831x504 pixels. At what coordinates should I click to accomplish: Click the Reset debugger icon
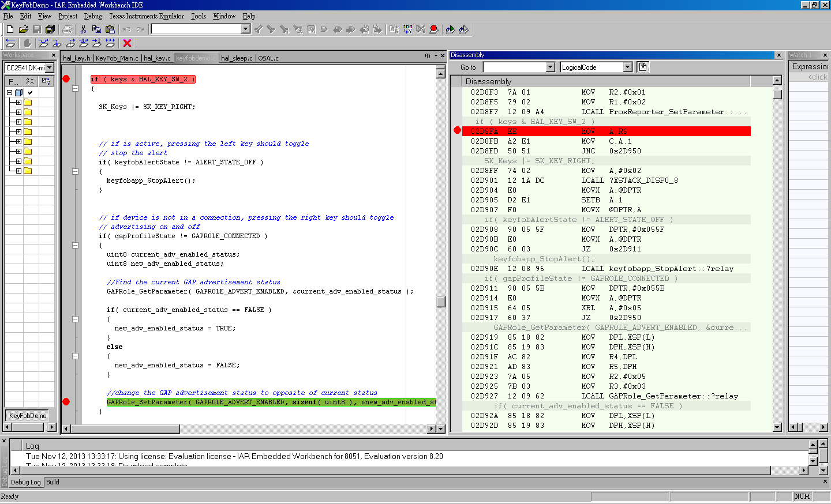click(x=10, y=43)
